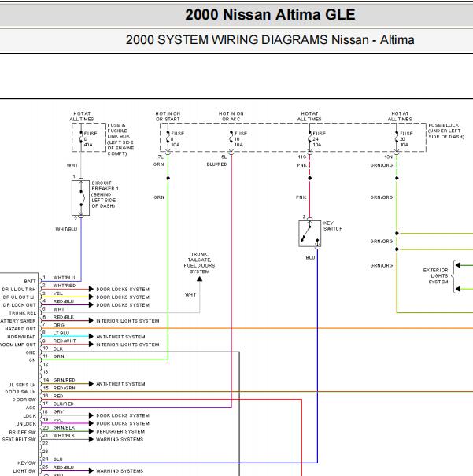The width and height of the screenshot is (473, 476).
Task: Click connector label '5L'
Action: click(224, 157)
